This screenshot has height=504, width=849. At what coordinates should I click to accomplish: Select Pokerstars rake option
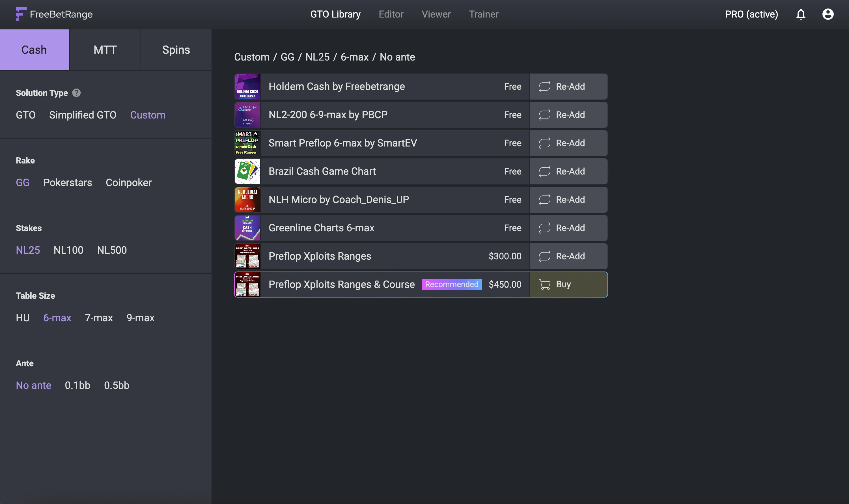pos(68,182)
